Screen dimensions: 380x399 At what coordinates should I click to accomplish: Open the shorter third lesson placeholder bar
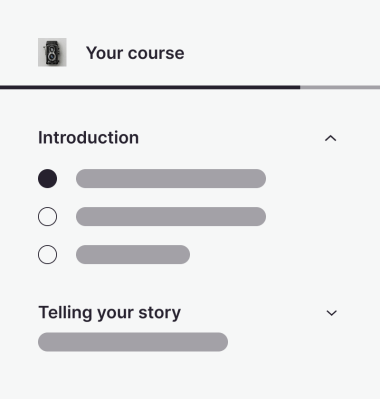pyautogui.click(x=133, y=255)
